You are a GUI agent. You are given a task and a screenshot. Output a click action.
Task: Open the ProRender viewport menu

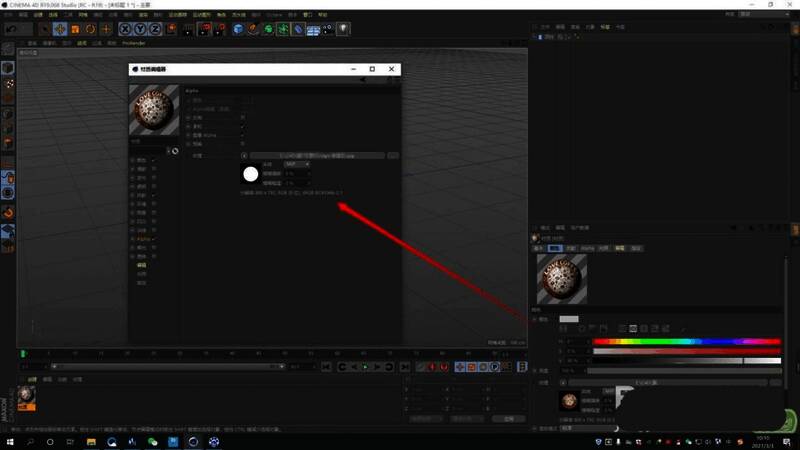134,43
